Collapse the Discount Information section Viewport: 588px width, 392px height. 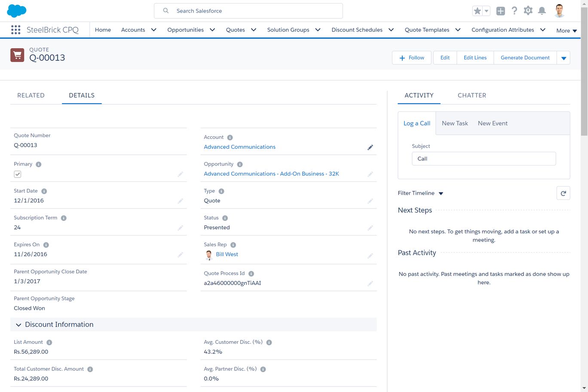[x=18, y=325]
